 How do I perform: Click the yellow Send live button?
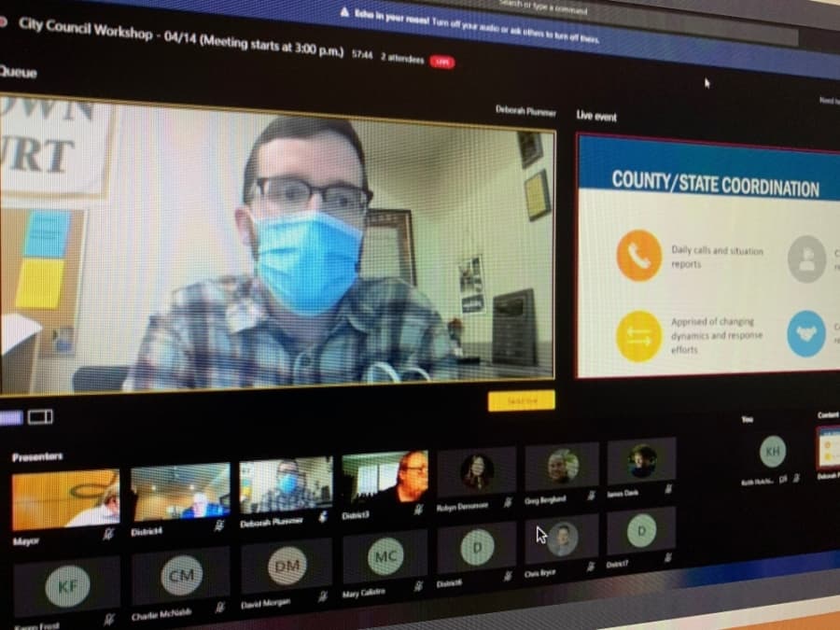click(x=521, y=401)
